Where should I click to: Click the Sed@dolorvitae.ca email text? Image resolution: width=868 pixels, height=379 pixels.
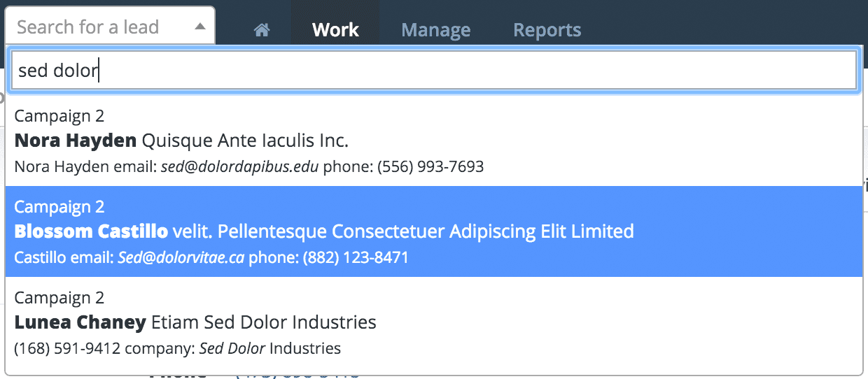point(181,258)
